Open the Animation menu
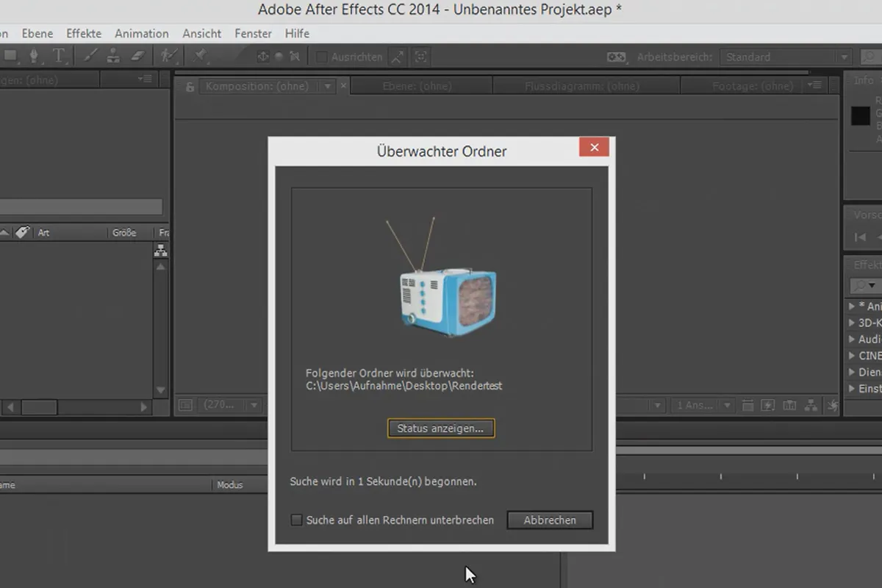The image size is (882, 588). (142, 34)
